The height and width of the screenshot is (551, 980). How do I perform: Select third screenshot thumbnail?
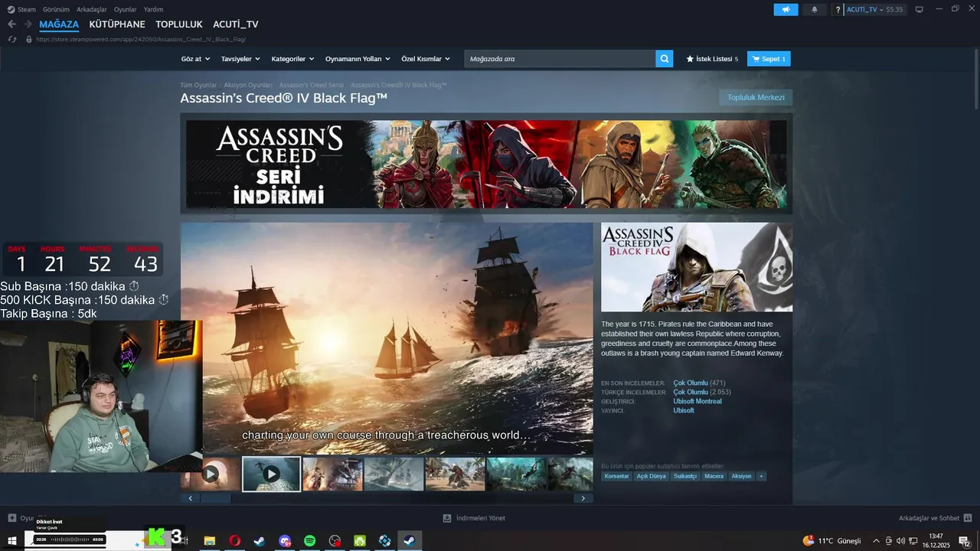332,474
